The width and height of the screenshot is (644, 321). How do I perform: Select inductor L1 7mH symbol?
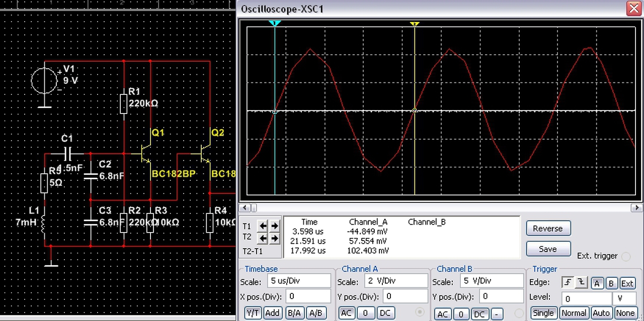(x=44, y=223)
